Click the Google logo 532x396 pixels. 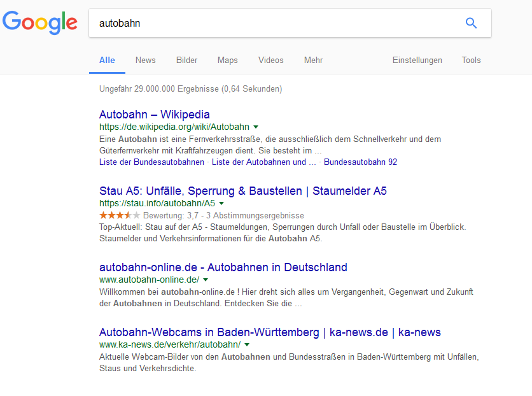[x=39, y=23]
